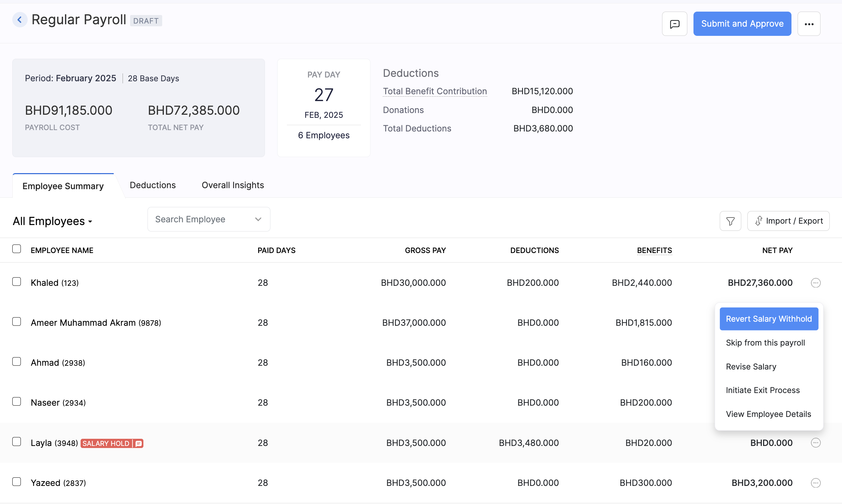The height and width of the screenshot is (504, 842).
Task: Switch to the Deductions tab
Action: [x=153, y=185]
